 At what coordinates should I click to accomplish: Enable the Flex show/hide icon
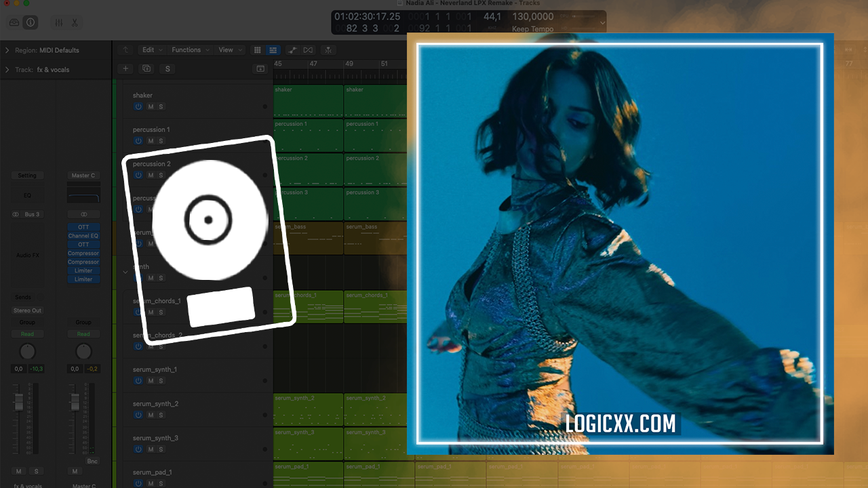309,49
